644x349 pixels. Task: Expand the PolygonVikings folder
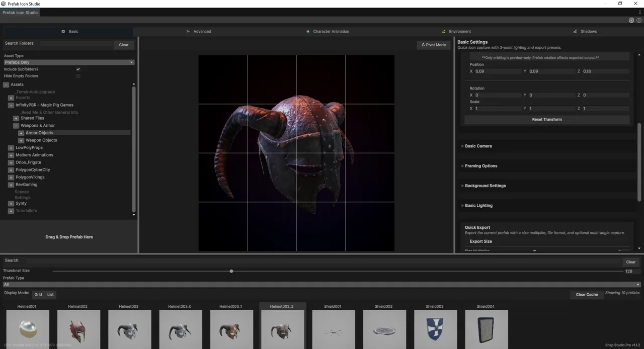[x=11, y=178]
